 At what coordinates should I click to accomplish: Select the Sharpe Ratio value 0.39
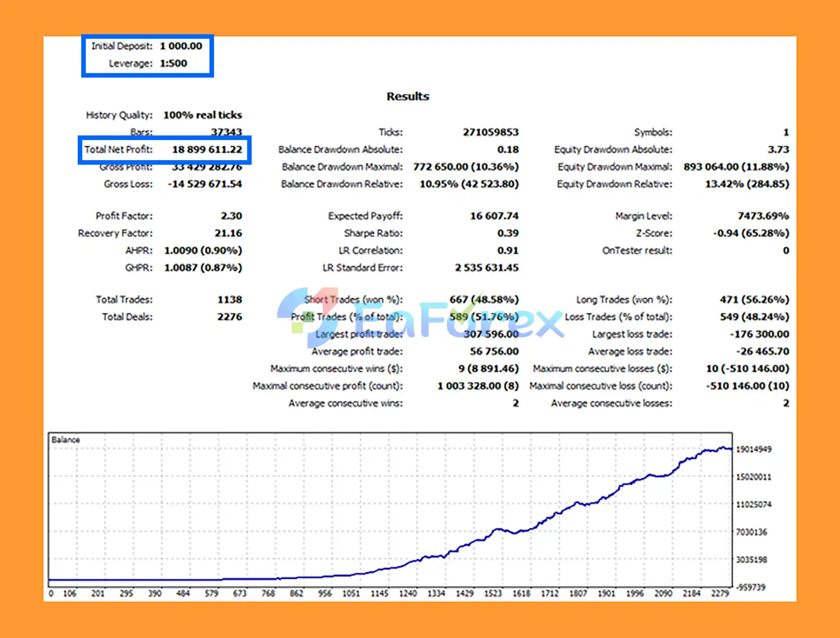[x=508, y=233]
